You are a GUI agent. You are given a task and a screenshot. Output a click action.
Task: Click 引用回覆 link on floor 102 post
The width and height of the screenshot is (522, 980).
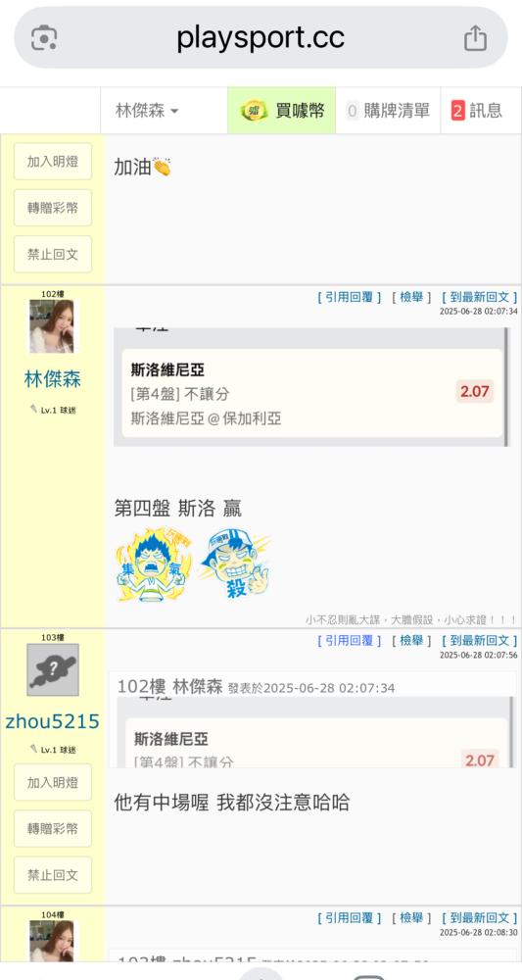pos(349,297)
